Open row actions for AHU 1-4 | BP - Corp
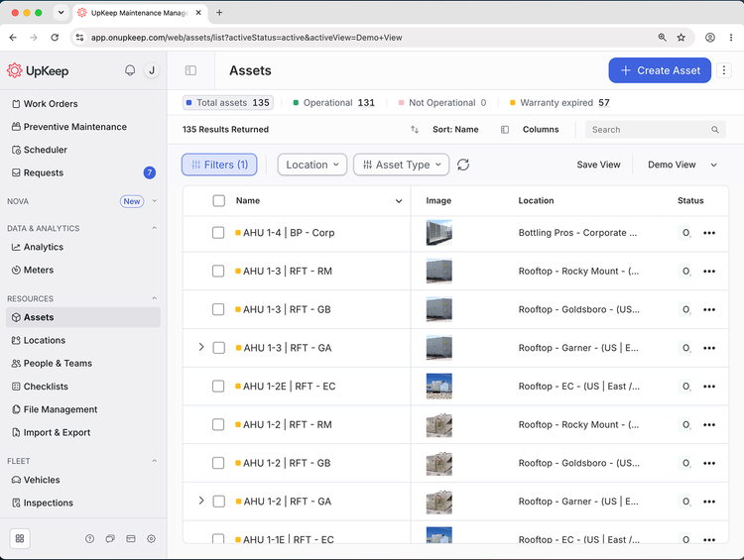This screenshot has width=744, height=560. pyautogui.click(x=709, y=233)
